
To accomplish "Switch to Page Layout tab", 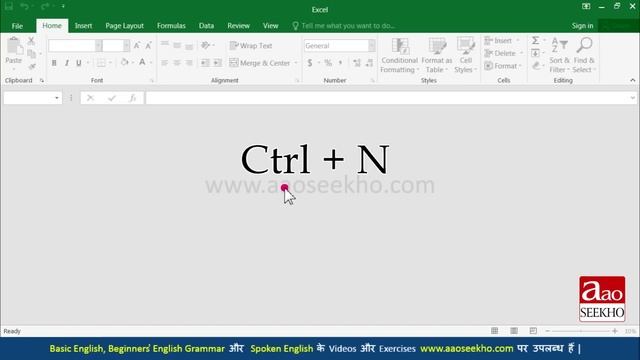I will tap(124, 26).
